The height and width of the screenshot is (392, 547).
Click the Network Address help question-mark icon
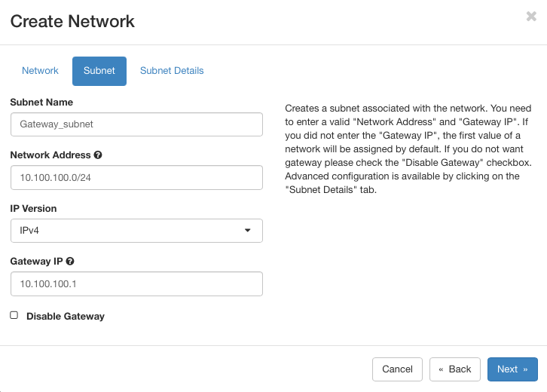tap(98, 155)
